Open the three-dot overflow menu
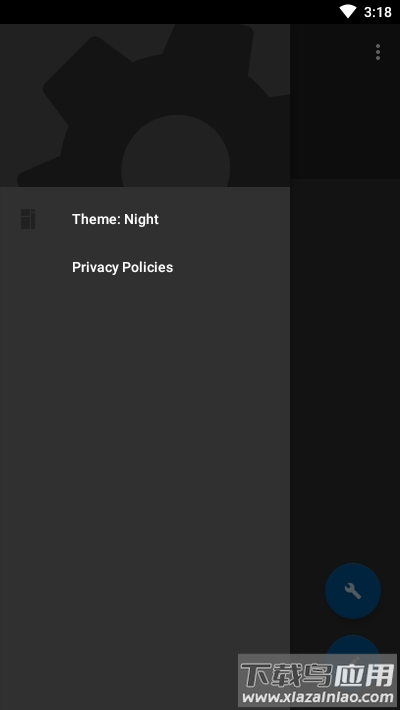The width and height of the screenshot is (400, 710). coord(378,52)
